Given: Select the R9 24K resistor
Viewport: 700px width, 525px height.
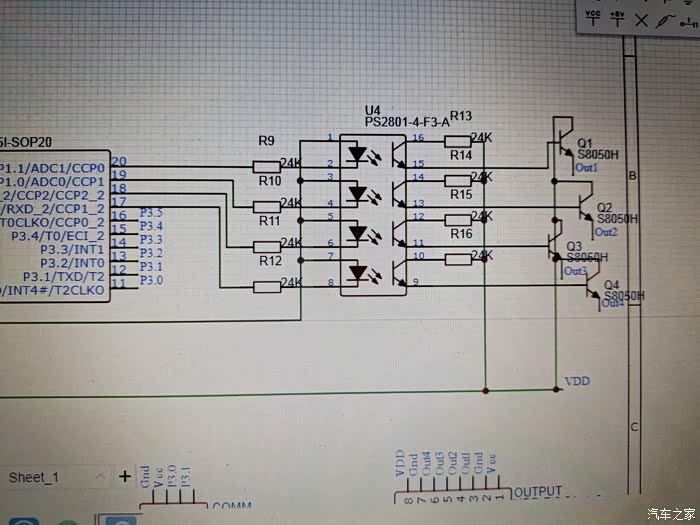Looking at the screenshot, I should pyautogui.click(x=267, y=167).
